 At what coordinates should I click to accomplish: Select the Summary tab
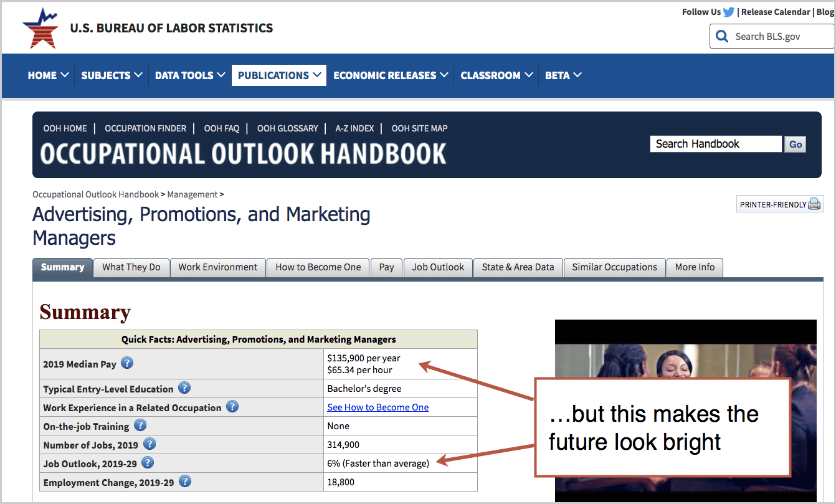pyautogui.click(x=62, y=267)
